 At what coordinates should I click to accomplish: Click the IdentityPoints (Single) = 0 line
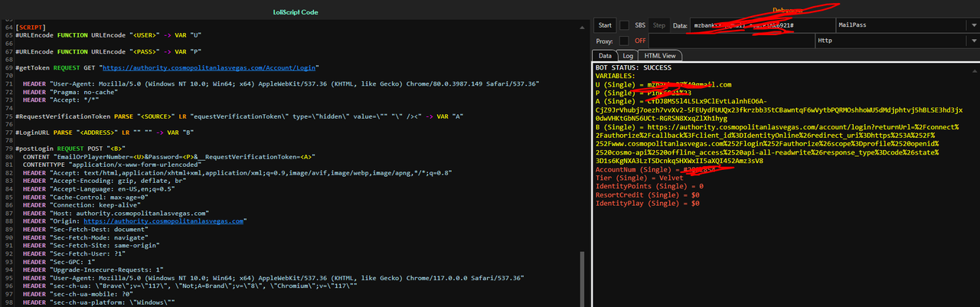649,186
